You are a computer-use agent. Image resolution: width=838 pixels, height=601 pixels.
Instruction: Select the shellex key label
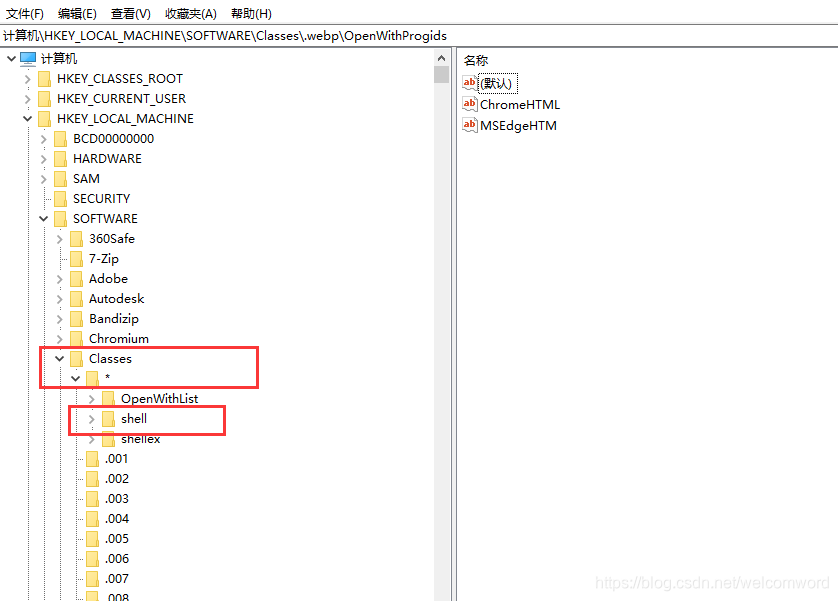point(141,440)
